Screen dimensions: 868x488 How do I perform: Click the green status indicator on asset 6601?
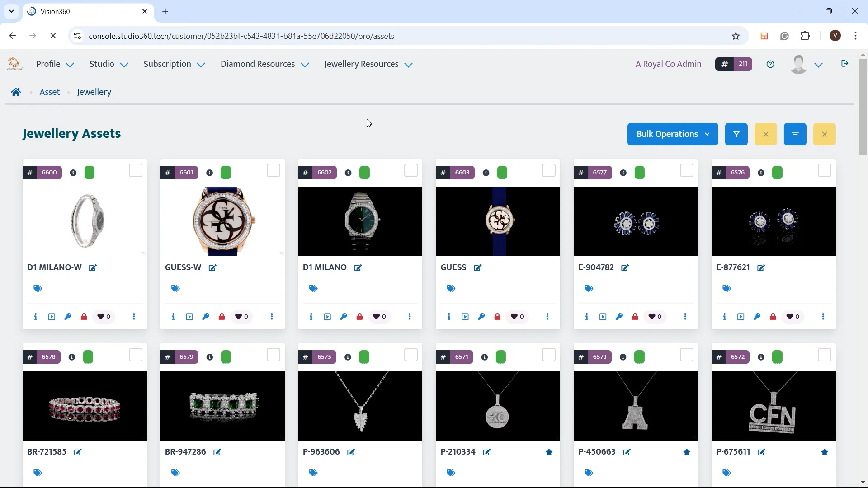pyautogui.click(x=226, y=173)
